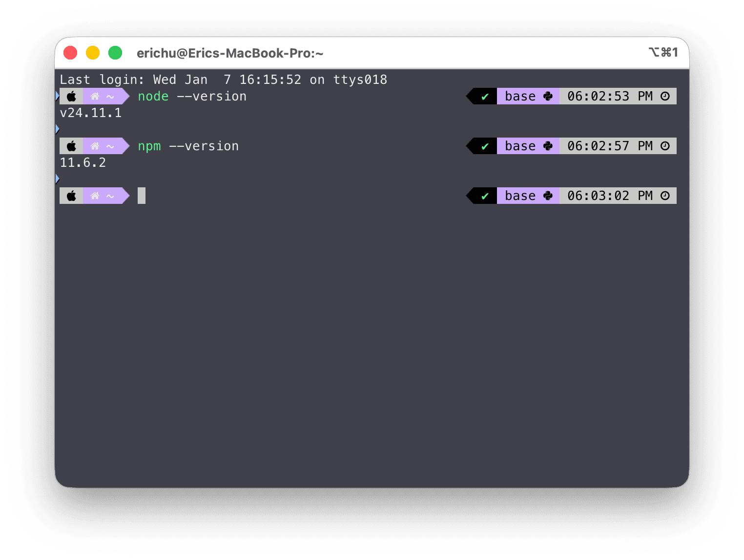744x560 pixels.
Task: Click the terminal cursor block
Action: 142,196
